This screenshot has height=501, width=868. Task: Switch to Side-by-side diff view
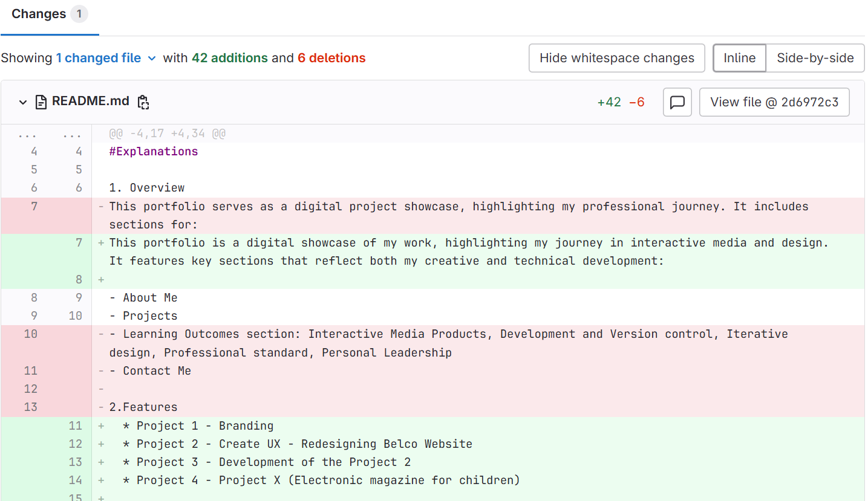(815, 58)
